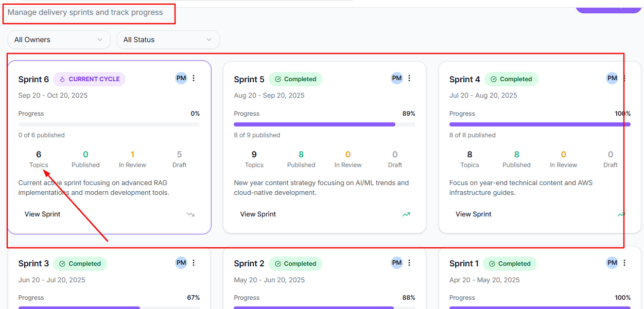
Task: Click the PM avatar on Sprint 1 card
Action: (612, 263)
